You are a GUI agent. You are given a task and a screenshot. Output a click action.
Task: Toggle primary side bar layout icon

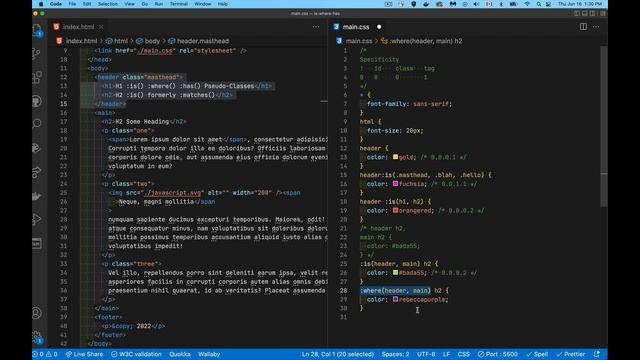click(577, 13)
